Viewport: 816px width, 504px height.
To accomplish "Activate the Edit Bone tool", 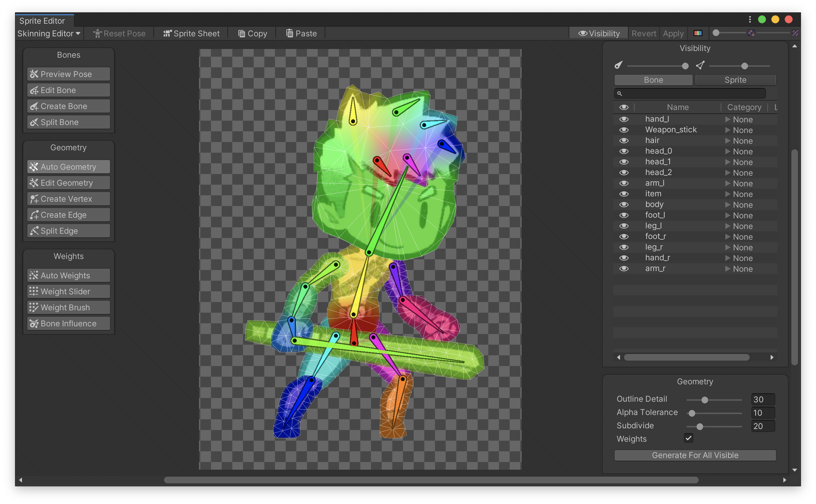I will [68, 90].
